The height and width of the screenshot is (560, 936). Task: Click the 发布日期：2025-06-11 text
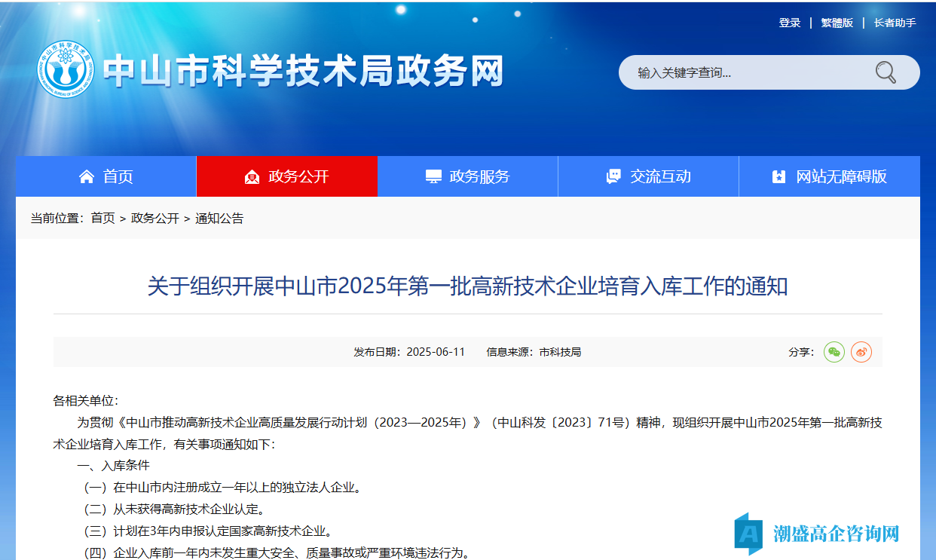[409, 352]
